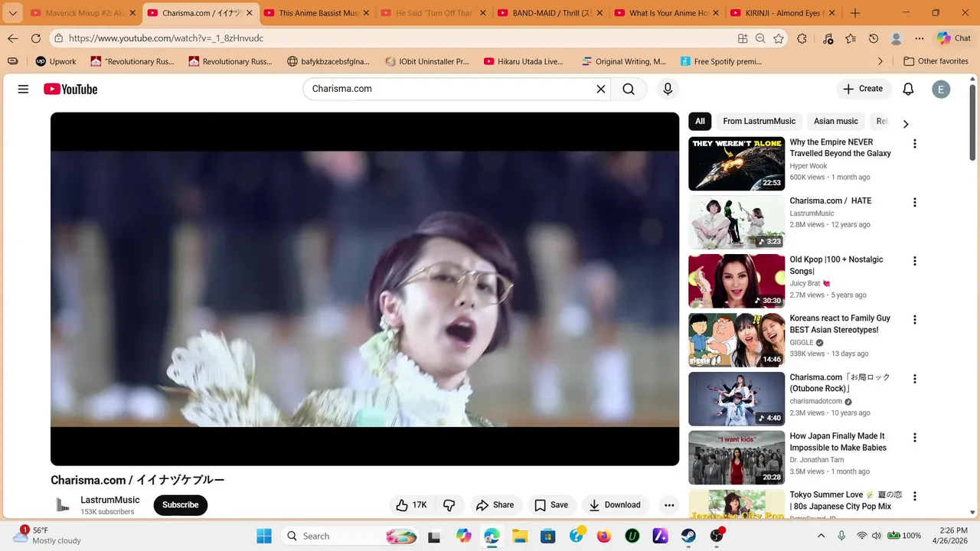Image resolution: width=980 pixels, height=551 pixels.
Task: Open options for 'Koreans react to Family Guy'
Action: pos(914,320)
